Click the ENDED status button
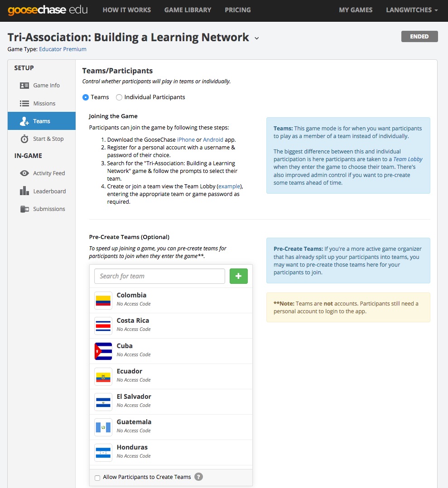Screen dimensions: 448x488 [419, 36]
